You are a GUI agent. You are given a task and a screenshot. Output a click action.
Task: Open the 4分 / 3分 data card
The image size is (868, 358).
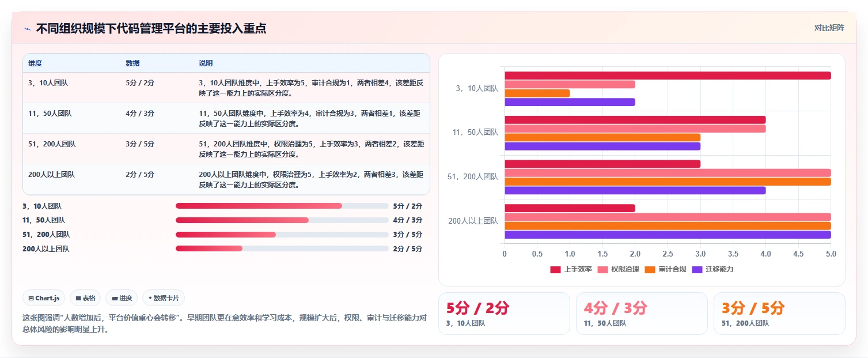click(642, 314)
